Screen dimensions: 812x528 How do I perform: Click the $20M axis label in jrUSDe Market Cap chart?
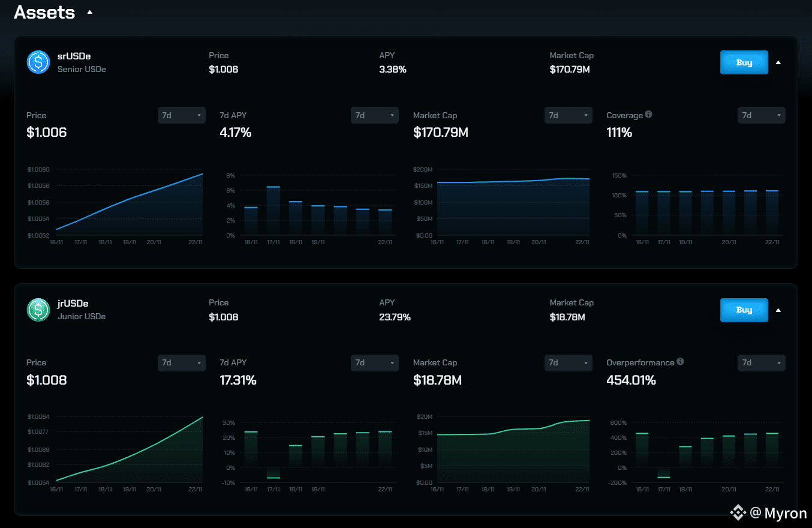click(x=424, y=416)
